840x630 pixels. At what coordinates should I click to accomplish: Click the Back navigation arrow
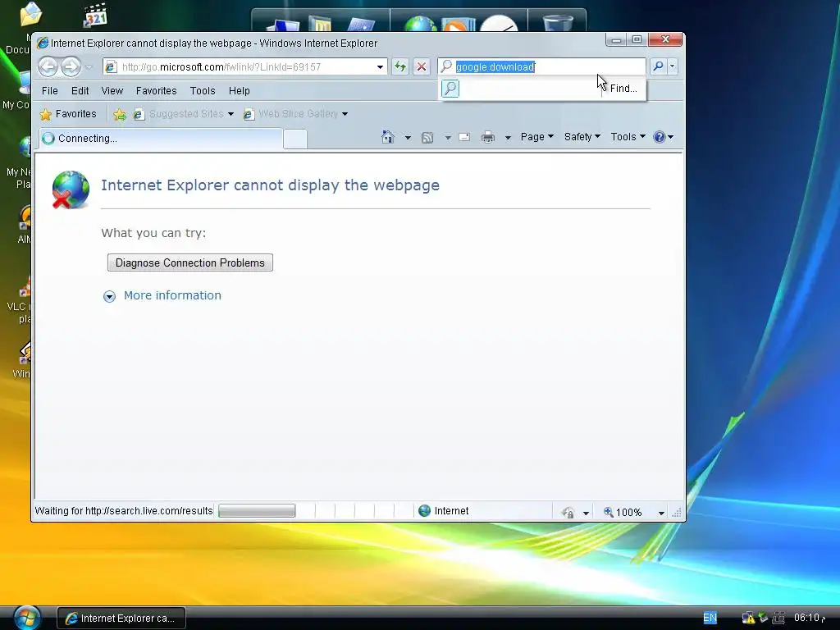click(48, 67)
